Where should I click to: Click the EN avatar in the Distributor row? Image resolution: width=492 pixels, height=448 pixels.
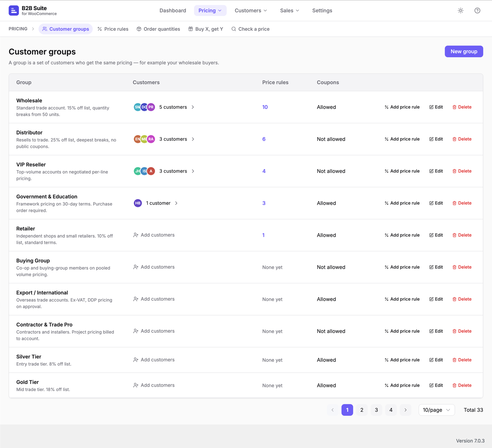137,139
